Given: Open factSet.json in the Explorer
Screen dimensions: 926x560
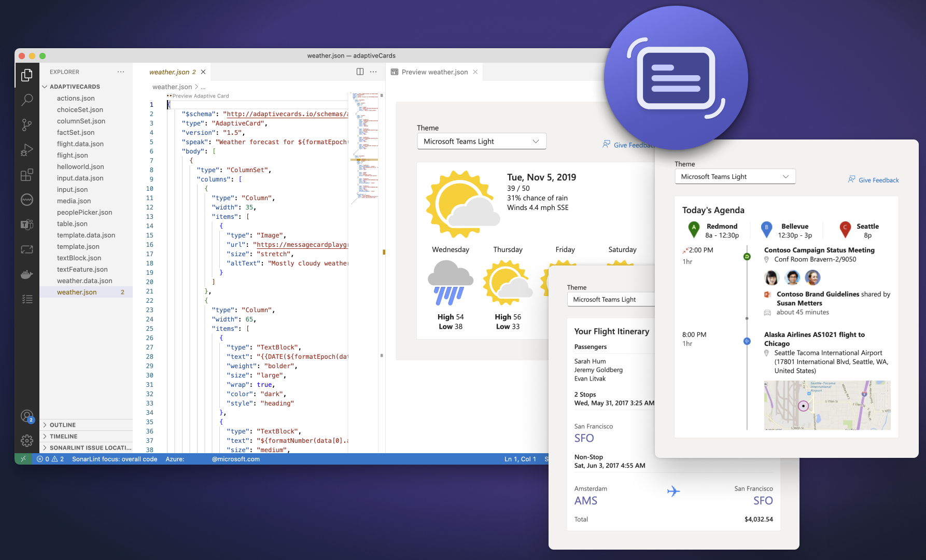Looking at the screenshot, I should point(86,132).
